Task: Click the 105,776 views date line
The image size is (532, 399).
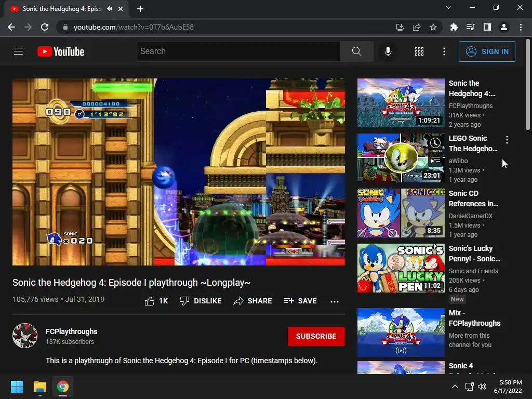Action: pyautogui.click(x=58, y=299)
